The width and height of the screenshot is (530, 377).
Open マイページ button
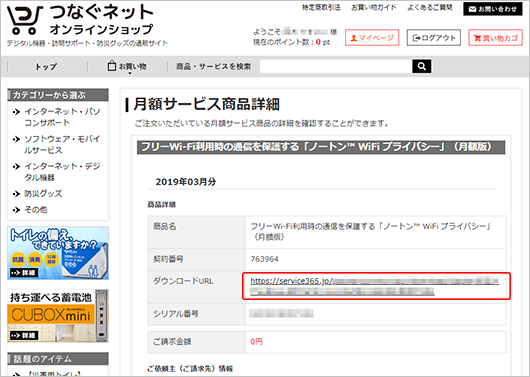(372, 38)
